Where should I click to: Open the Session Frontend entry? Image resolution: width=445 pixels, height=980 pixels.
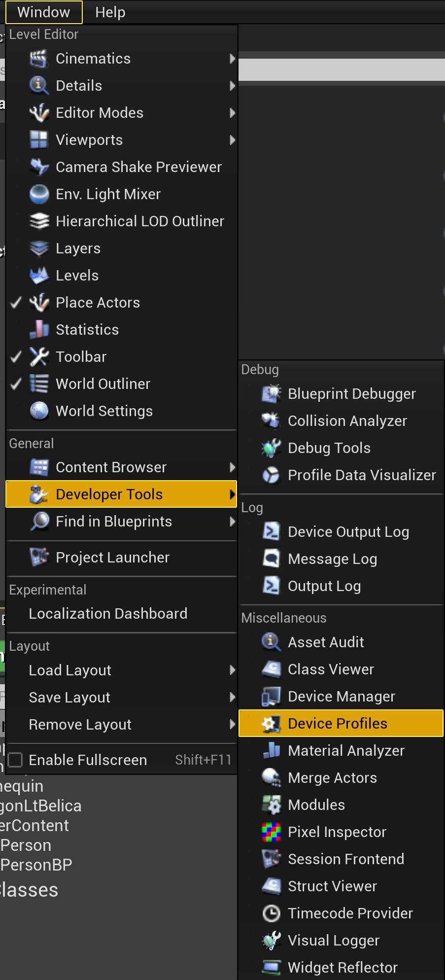[341, 859]
